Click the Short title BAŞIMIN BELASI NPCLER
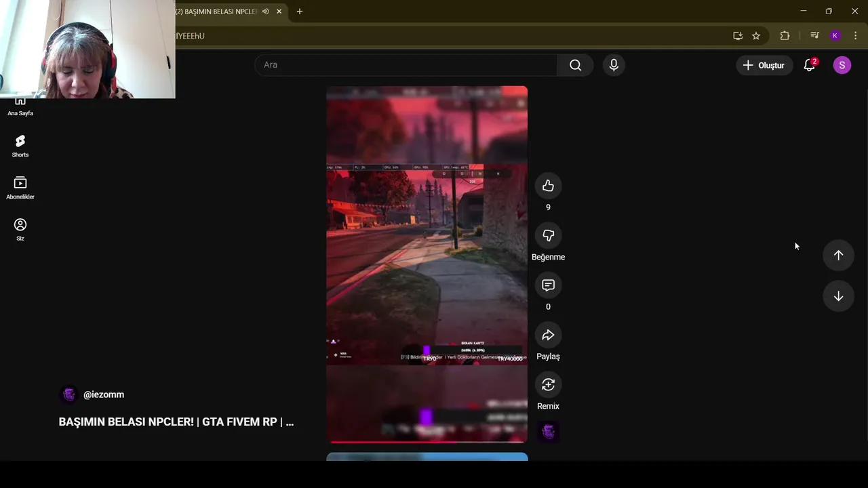The width and height of the screenshot is (868, 488). coord(176,422)
